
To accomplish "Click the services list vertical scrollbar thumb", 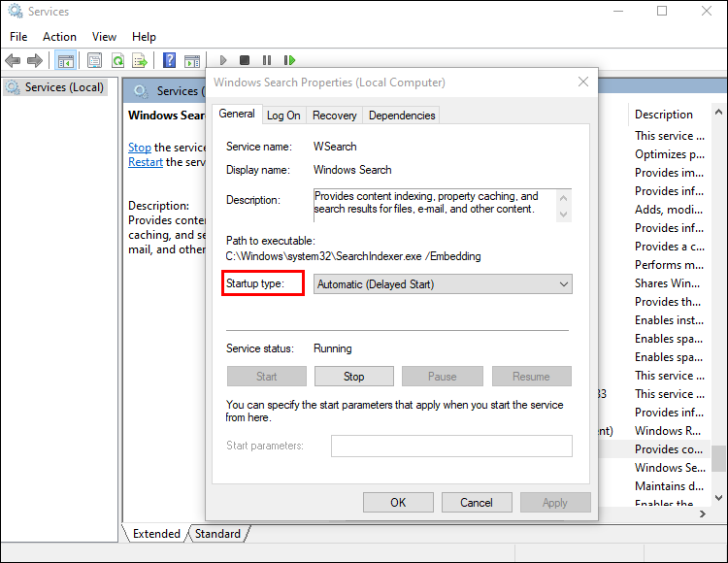I will click(718, 458).
